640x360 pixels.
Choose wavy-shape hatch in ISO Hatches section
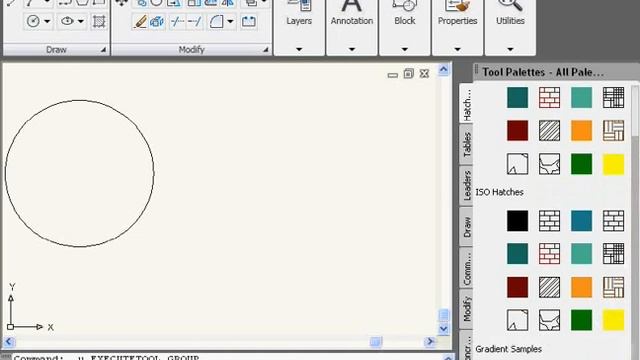tap(549, 320)
